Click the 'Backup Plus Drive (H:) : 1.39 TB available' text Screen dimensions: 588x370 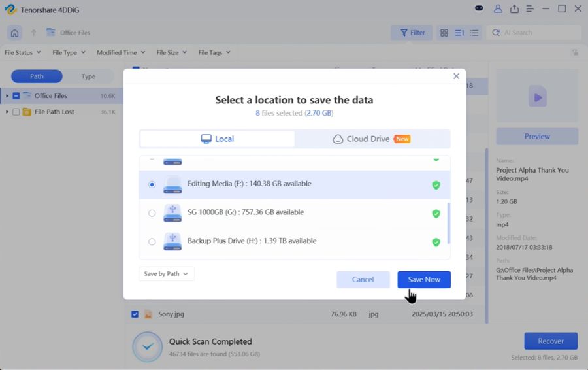pyautogui.click(x=252, y=241)
